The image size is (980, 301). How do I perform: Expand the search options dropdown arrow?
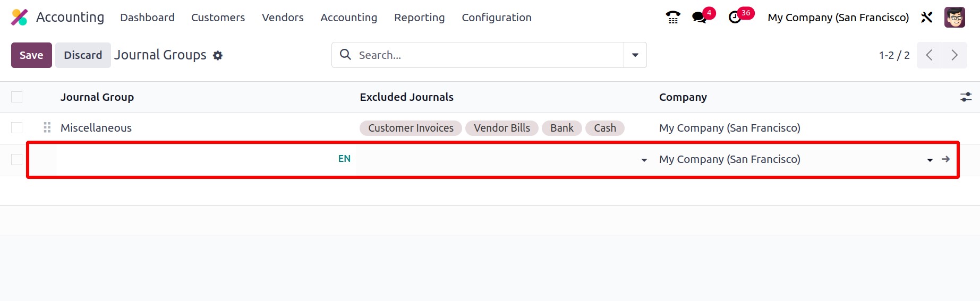pos(635,55)
